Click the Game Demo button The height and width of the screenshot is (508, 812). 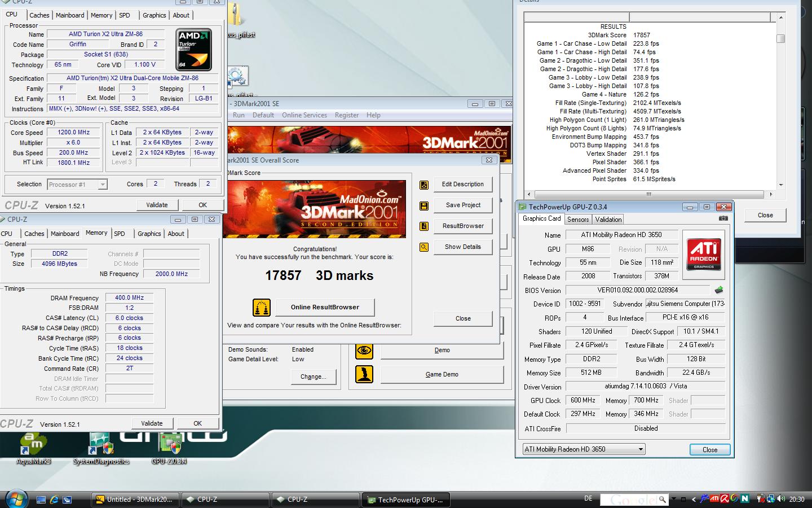pos(442,375)
